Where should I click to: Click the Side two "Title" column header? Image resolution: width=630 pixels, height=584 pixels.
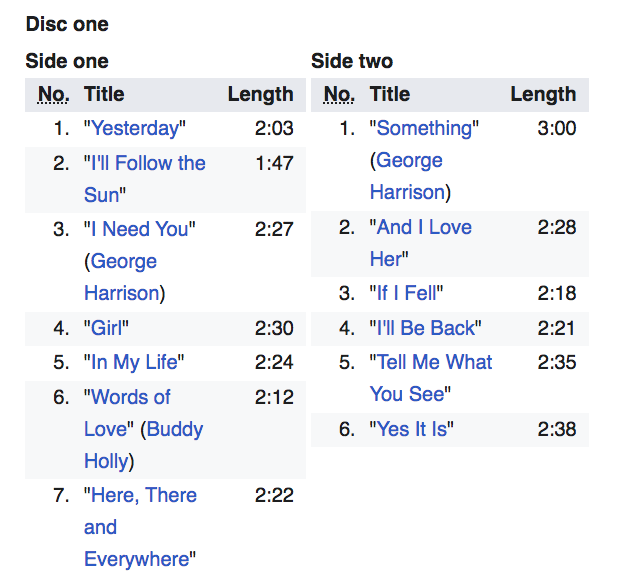point(390,95)
